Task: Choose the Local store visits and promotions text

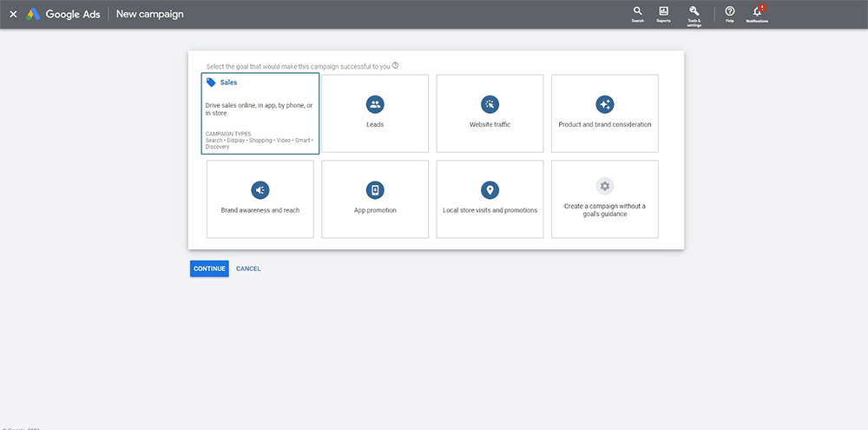Action: [x=490, y=210]
